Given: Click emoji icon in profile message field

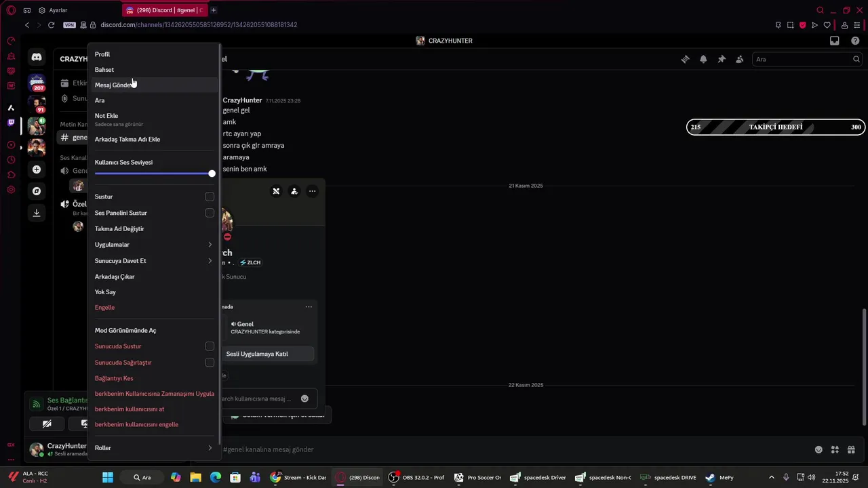Looking at the screenshot, I should click(x=304, y=399).
